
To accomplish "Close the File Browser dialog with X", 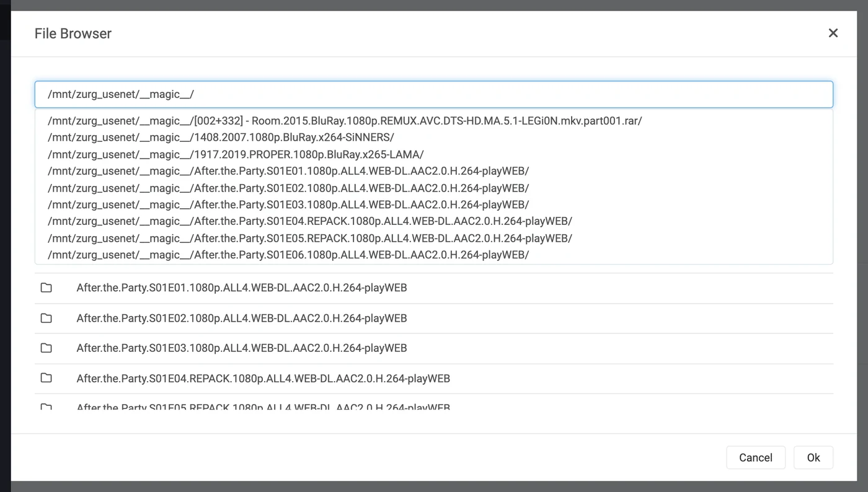I will pos(833,33).
